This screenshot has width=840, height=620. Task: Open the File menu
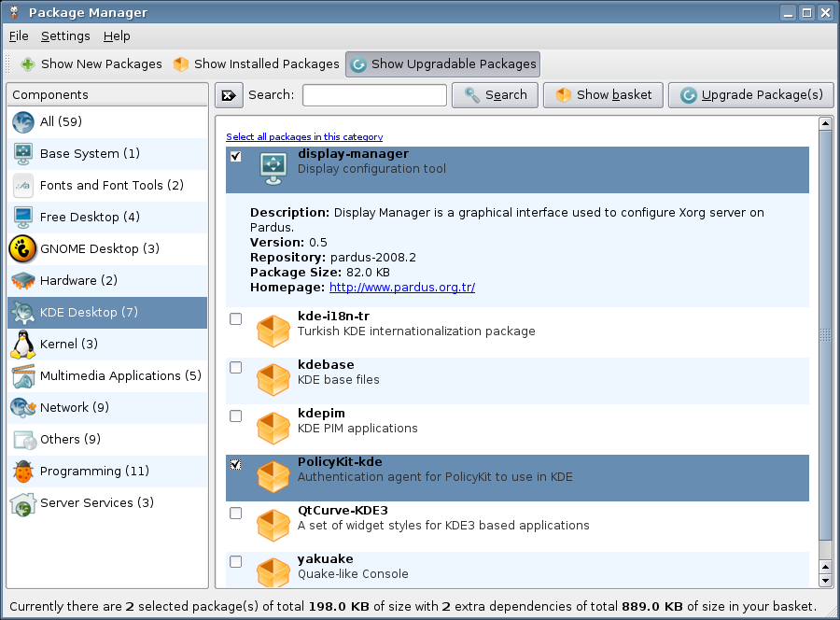click(19, 35)
